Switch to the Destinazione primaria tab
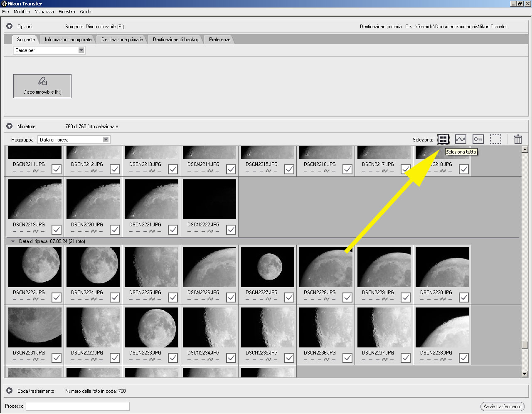 (x=122, y=40)
